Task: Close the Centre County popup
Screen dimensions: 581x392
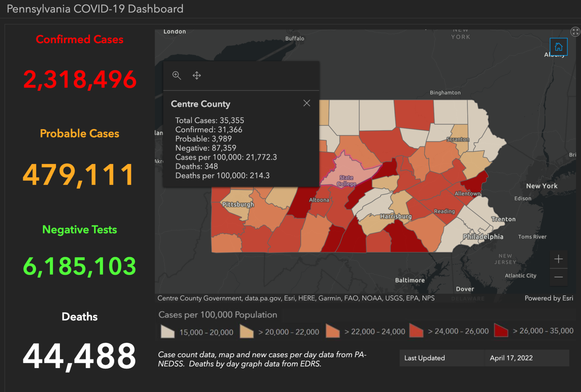Action: [x=306, y=103]
